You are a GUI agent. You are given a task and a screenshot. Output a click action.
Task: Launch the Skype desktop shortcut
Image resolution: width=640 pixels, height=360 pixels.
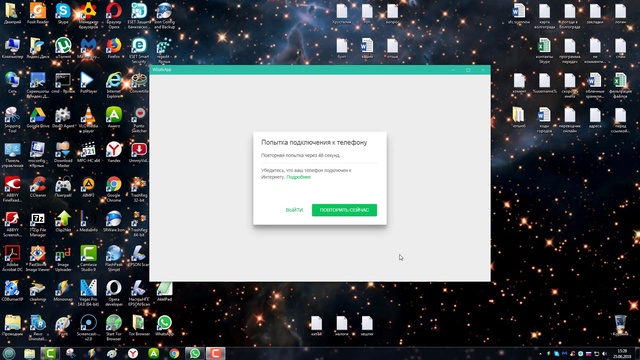[63, 14]
